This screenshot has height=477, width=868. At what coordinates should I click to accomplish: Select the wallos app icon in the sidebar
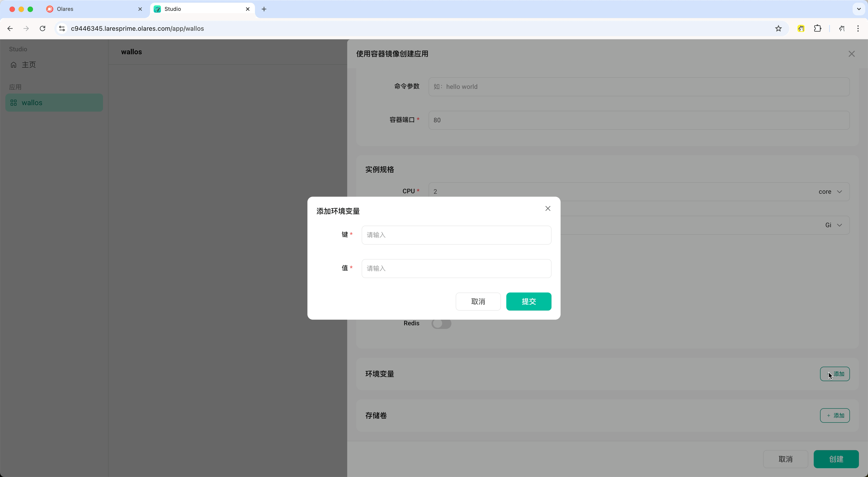(14, 102)
